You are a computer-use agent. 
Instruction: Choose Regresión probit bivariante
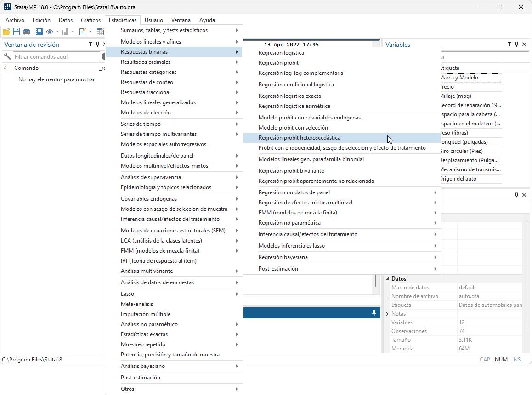342,171
